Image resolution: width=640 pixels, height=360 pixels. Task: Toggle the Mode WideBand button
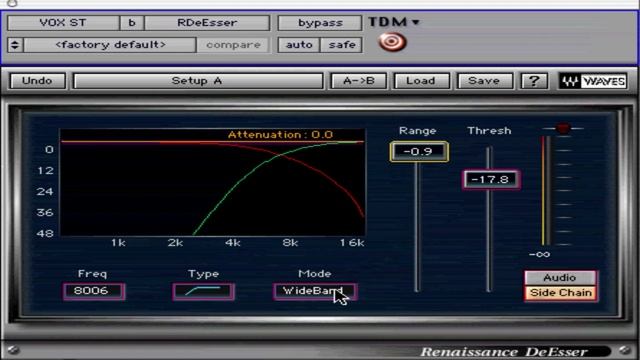coord(315,291)
